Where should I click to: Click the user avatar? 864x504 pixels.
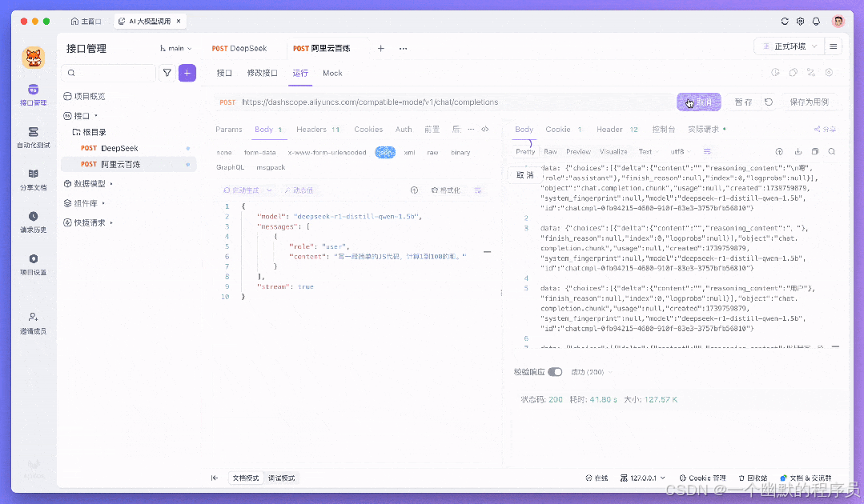click(838, 22)
